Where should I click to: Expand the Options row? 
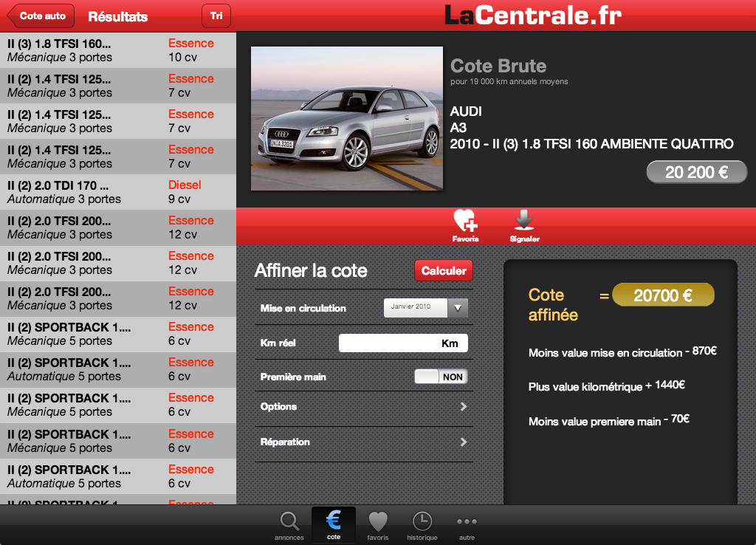pos(363,407)
